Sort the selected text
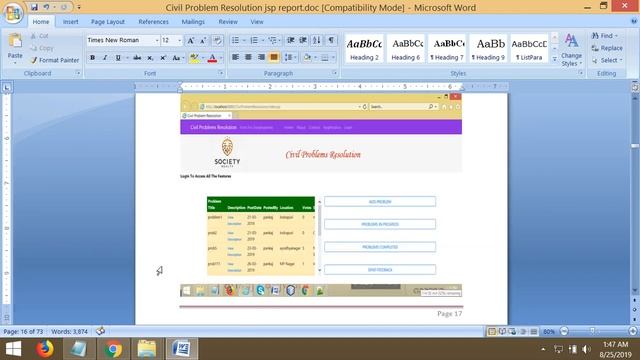Viewport: 640px width, 360px height. tap(317, 40)
